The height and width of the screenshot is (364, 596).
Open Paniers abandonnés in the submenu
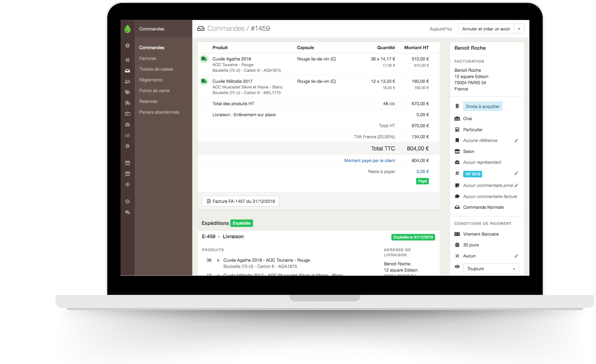pyautogui.click(x=159, y=112)
